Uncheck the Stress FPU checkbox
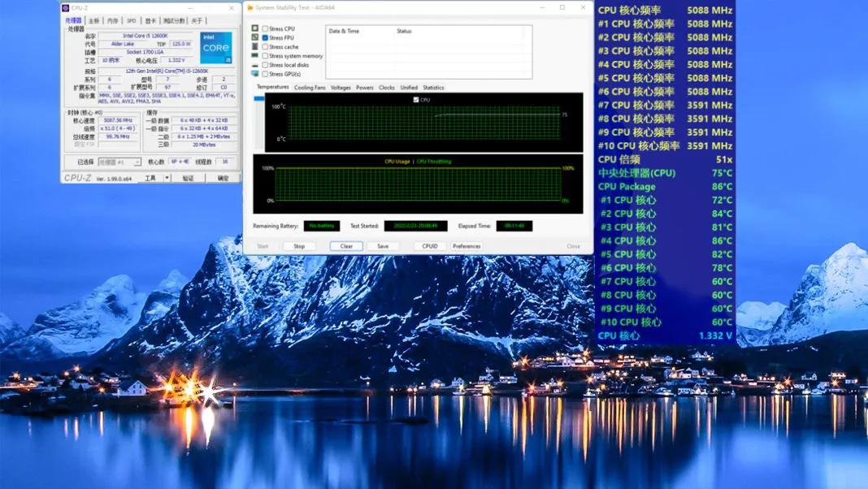 [265, 37]
